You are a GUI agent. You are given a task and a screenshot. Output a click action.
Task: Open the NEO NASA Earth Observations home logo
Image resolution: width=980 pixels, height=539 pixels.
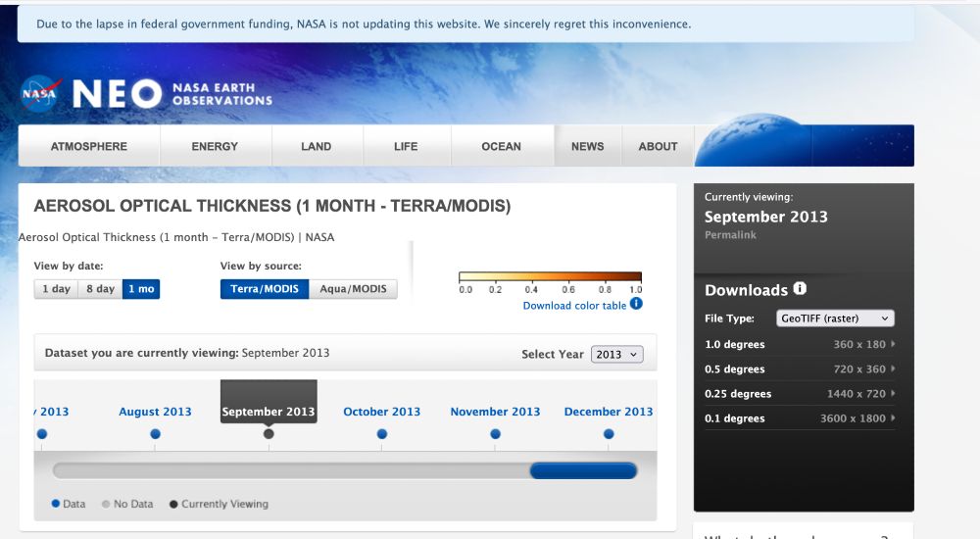(172, 94)
